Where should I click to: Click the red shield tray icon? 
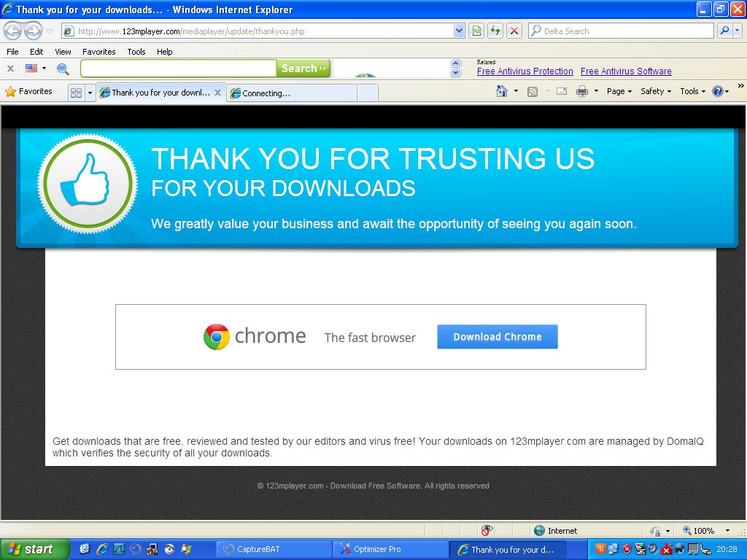(x=627, y=550)
